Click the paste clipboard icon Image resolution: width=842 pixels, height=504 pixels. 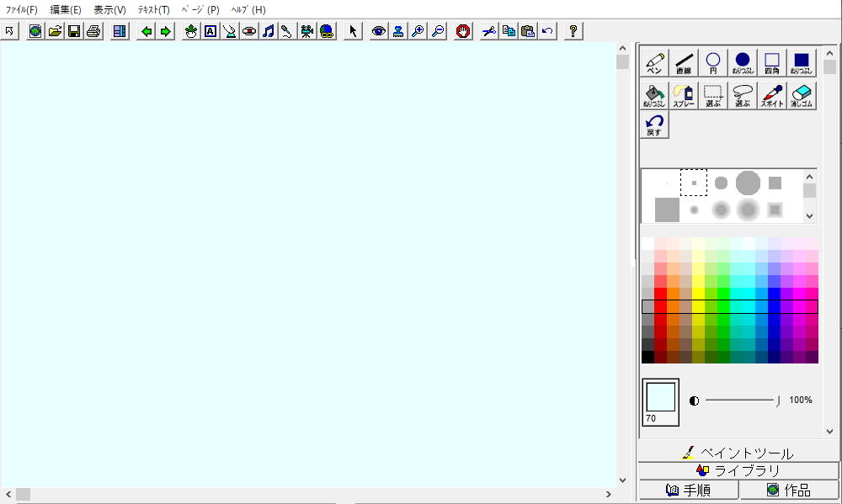(x=528, y=31)
